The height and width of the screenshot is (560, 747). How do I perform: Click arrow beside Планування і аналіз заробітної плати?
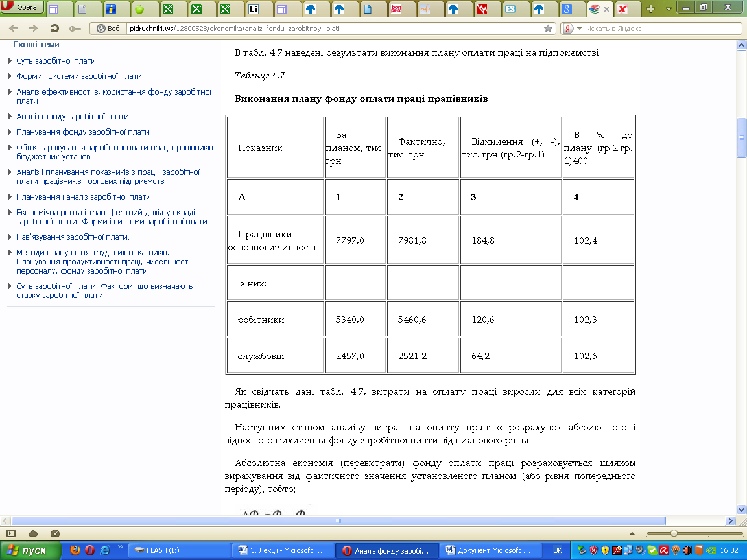[10, 196]
